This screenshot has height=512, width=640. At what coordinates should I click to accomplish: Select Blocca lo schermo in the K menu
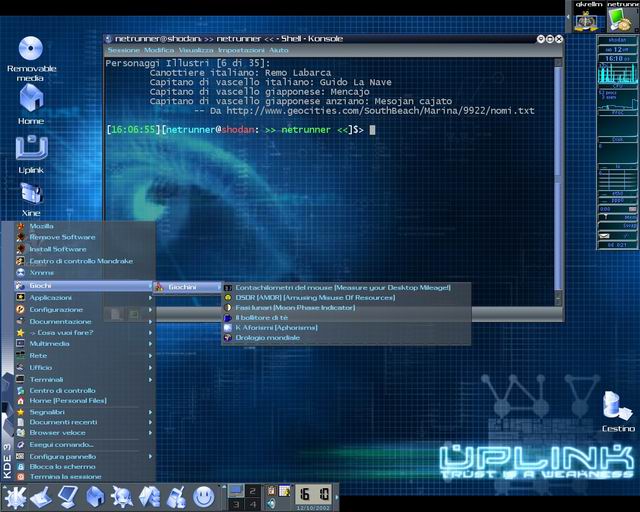[84, 467]
